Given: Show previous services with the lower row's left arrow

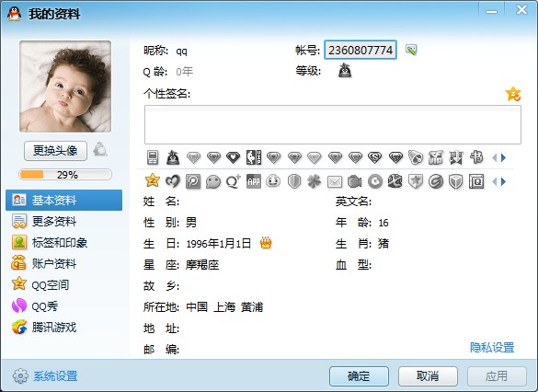Looking at the screenshot, I should [x=495, y=181].
